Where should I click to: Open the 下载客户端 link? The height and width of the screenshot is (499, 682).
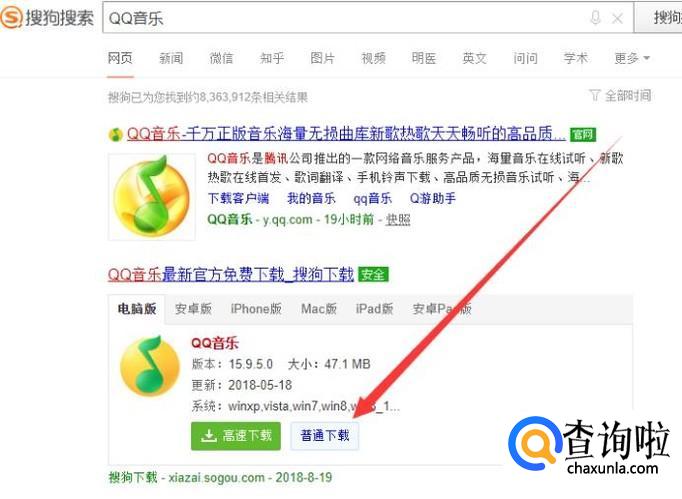(x=238, y=198)
